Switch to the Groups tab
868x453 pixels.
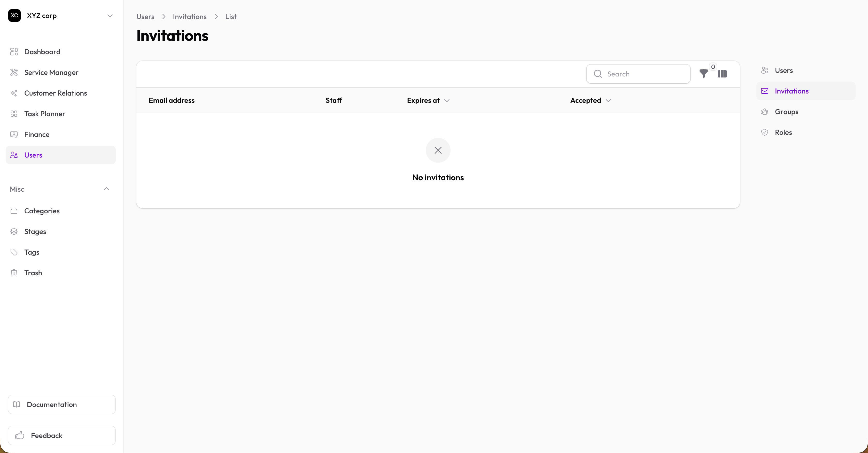click(806, 112)
